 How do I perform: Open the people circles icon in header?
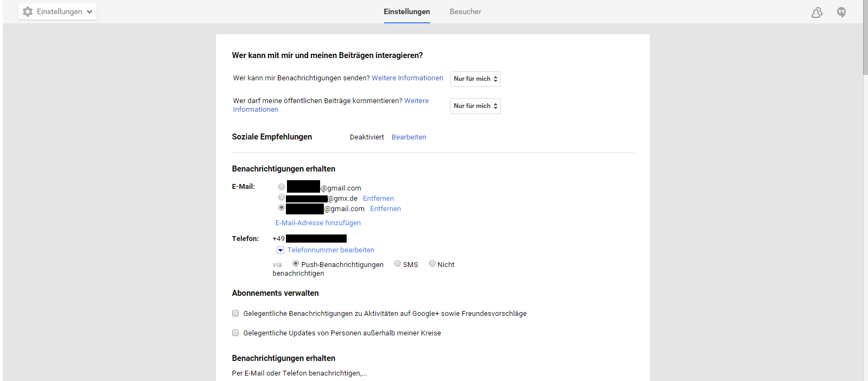coord(816,12)
